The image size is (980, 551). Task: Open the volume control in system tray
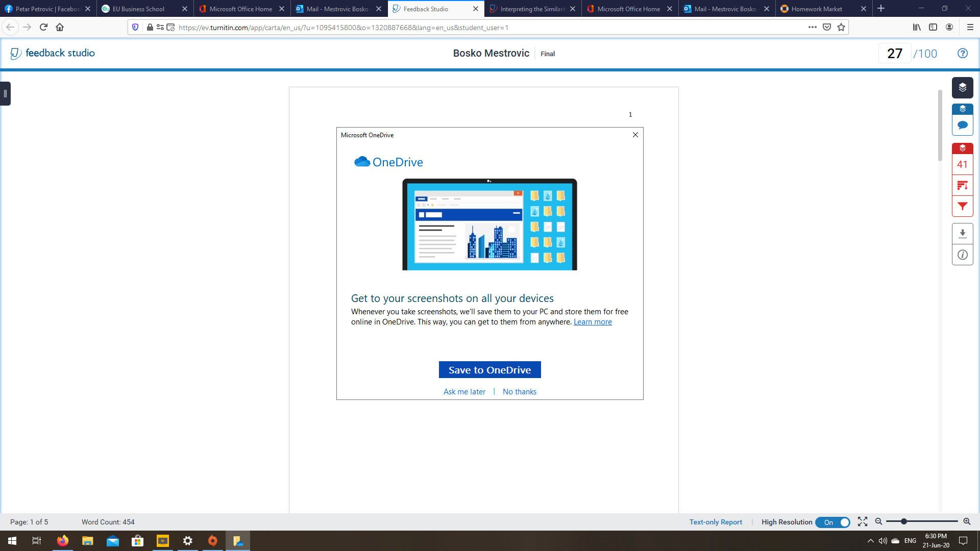click(x=883, y=541)
